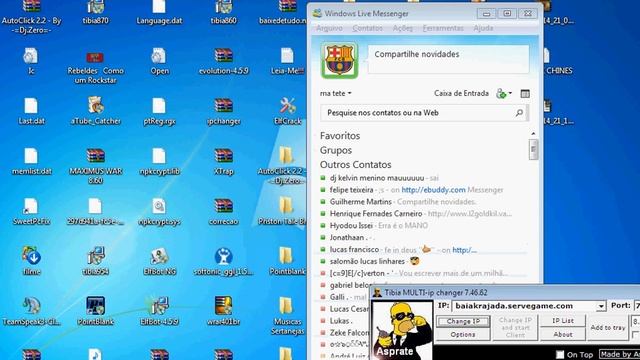Open the npkcrypt.lib file icon
The width and height of the screenshot is (640, 360).
click(x=159, y=162)
